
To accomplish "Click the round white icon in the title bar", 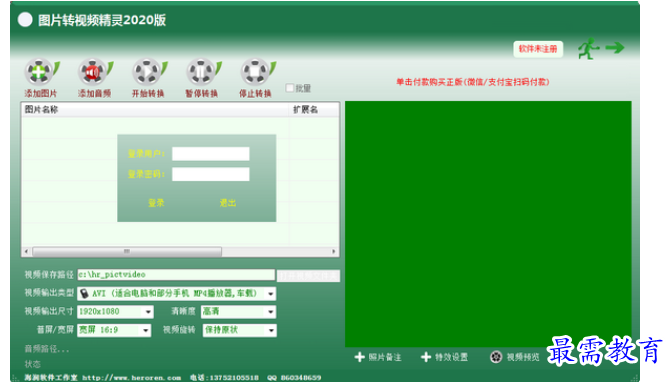I will click(x=25, y=20).
